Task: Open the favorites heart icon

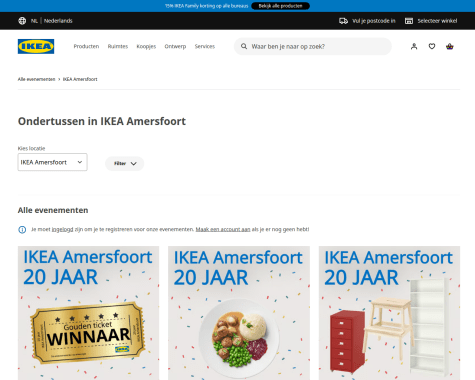Action: coord(432,46)
